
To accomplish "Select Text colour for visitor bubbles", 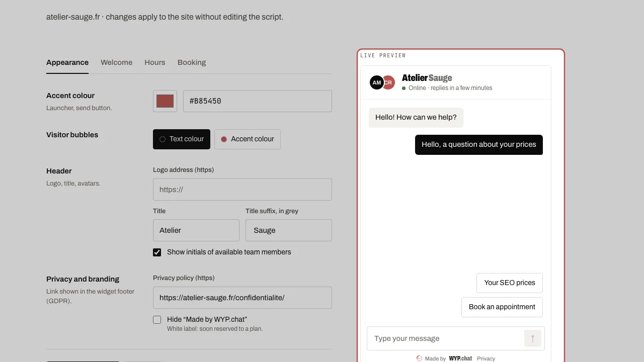I will pyautogui.click(x=182, y=139).
